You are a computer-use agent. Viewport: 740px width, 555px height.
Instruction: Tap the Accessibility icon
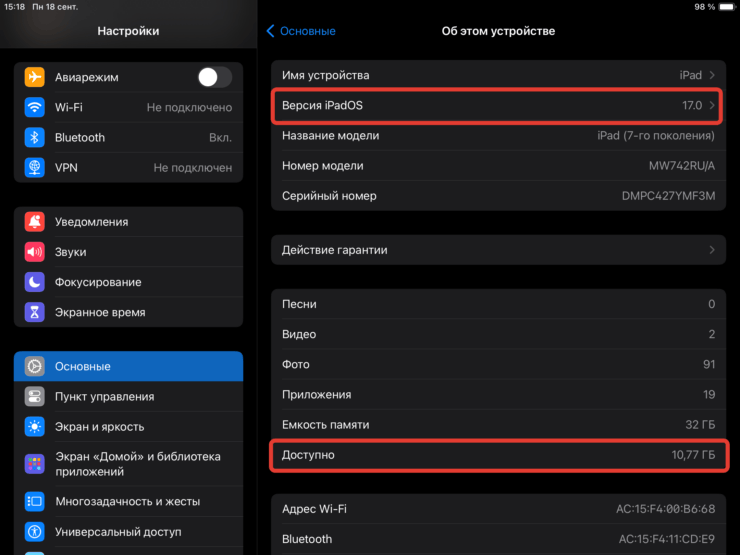pyautogui.click(x=35, y=532)
